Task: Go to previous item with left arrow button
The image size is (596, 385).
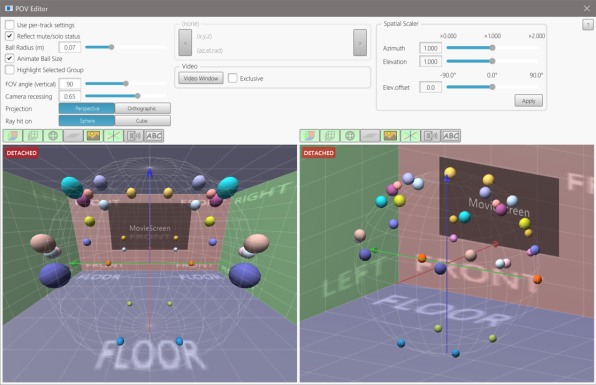Action: (x=185, y=43)
